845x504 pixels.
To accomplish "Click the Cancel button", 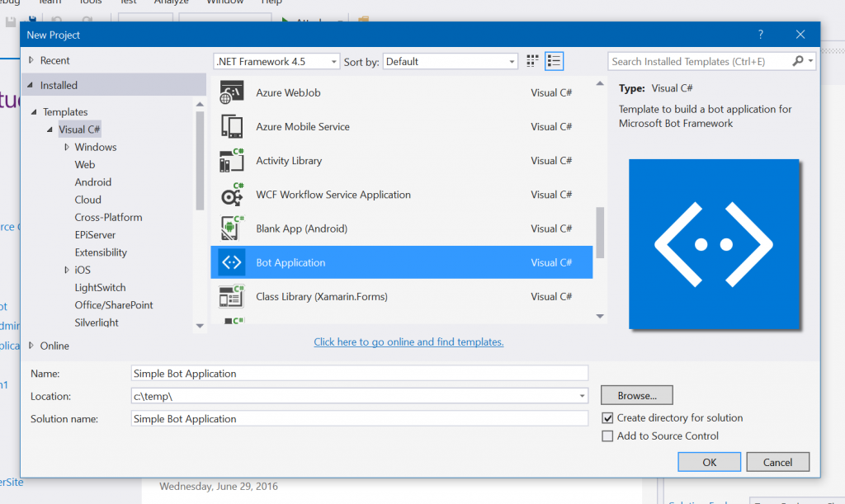I will point(777,462).
